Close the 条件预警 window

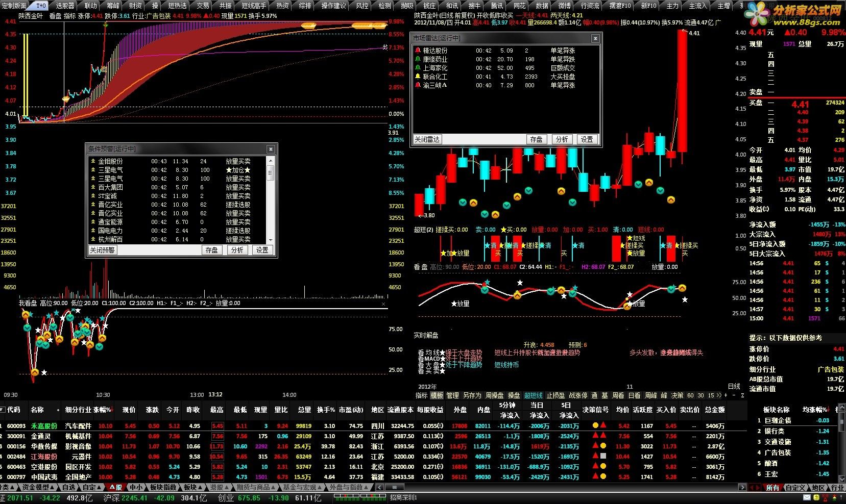(x=271, y=149)
